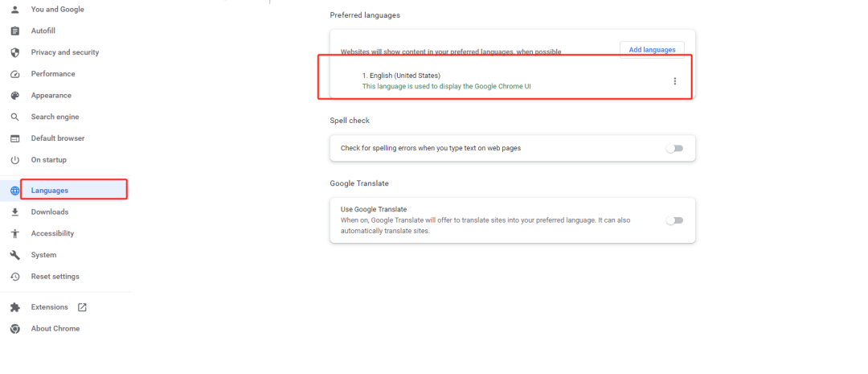Open the About Chrome page
Image resolution: width=868 pixels, height=374 pixels.
tap(55, 329)
